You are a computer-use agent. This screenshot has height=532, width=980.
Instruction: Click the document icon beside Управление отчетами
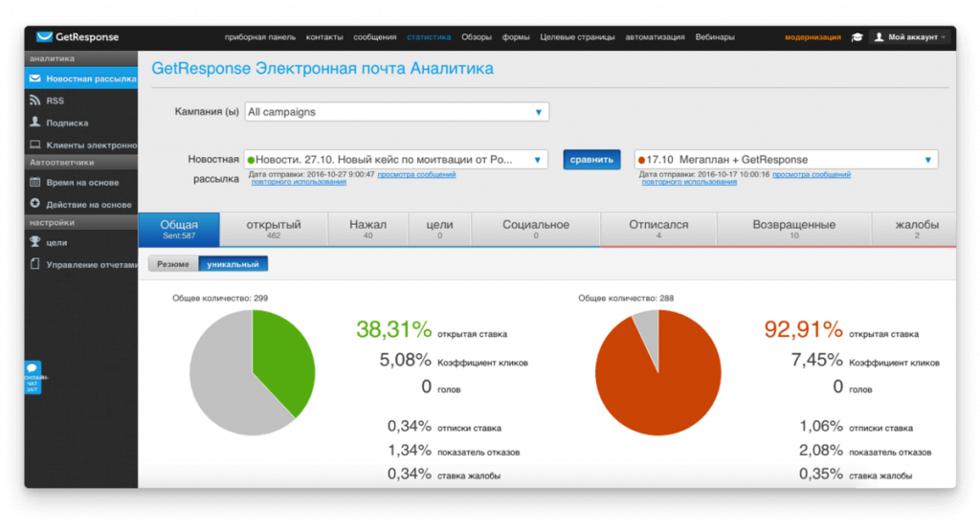35,264
